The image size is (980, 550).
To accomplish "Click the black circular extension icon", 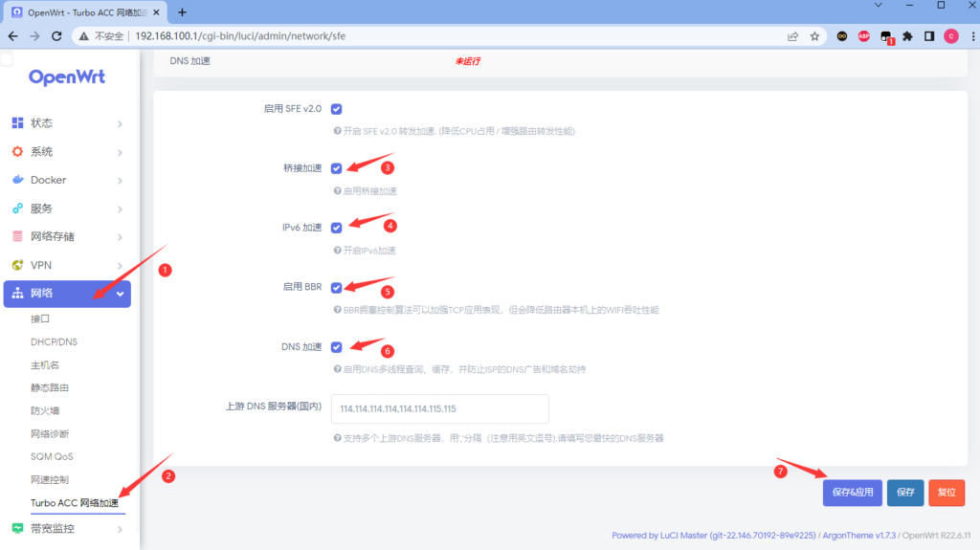I will [842, 36].
